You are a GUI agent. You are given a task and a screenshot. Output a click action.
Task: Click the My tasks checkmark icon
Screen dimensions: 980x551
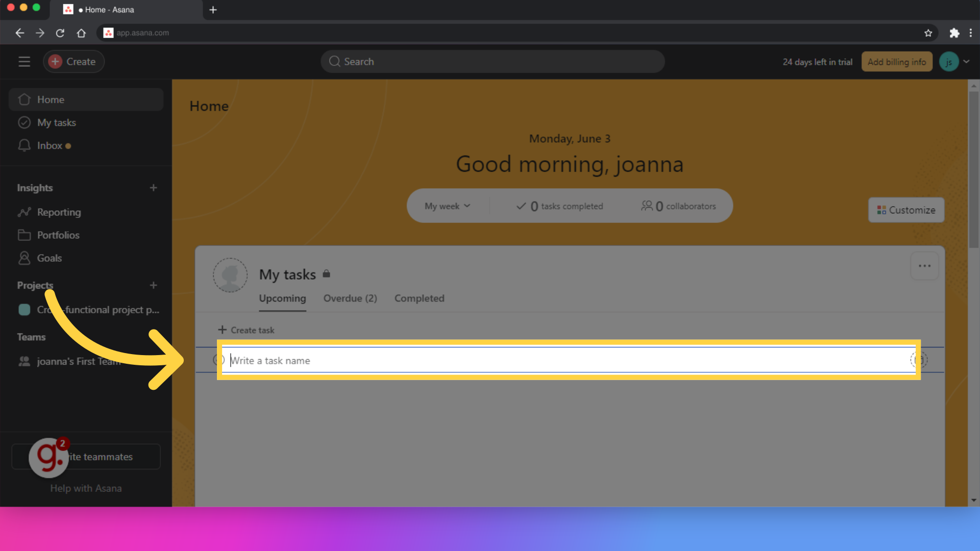[x=24, y=122]
